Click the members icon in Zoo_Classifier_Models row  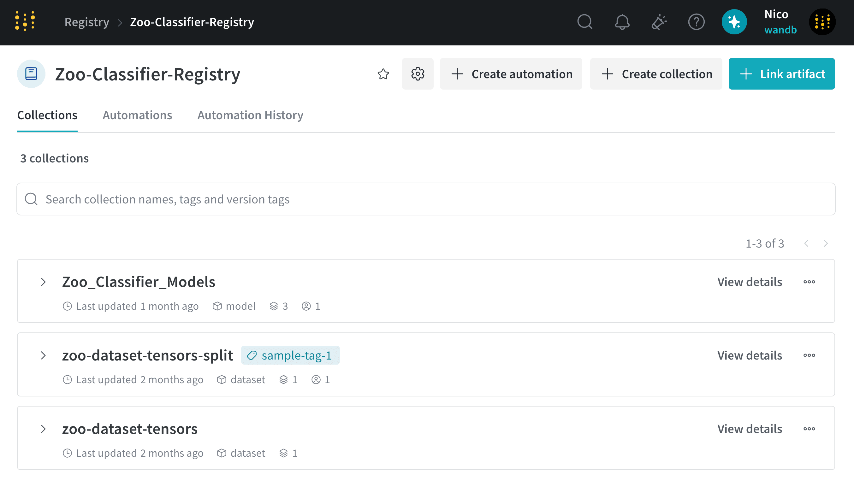[306, 306]
